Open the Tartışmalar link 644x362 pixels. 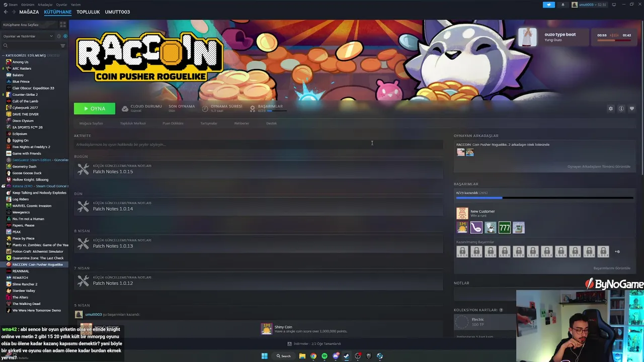pos(209,123)
